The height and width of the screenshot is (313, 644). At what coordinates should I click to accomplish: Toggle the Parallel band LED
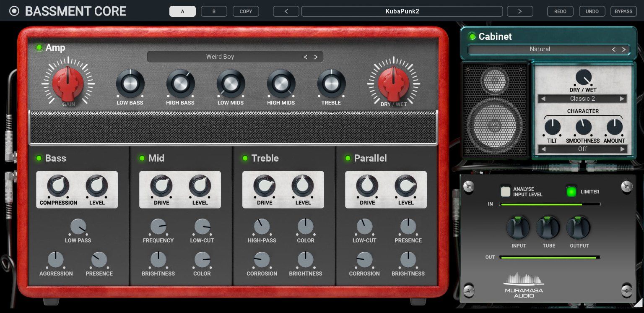coord(348,158)
